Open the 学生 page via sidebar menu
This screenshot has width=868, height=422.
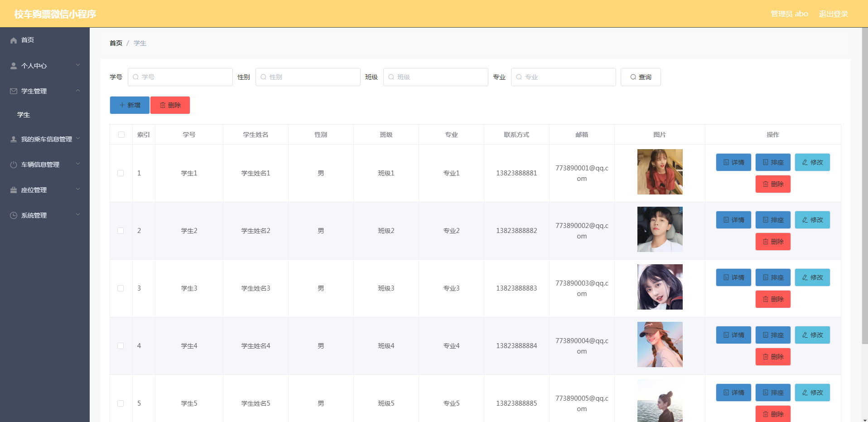click(24, 115)
